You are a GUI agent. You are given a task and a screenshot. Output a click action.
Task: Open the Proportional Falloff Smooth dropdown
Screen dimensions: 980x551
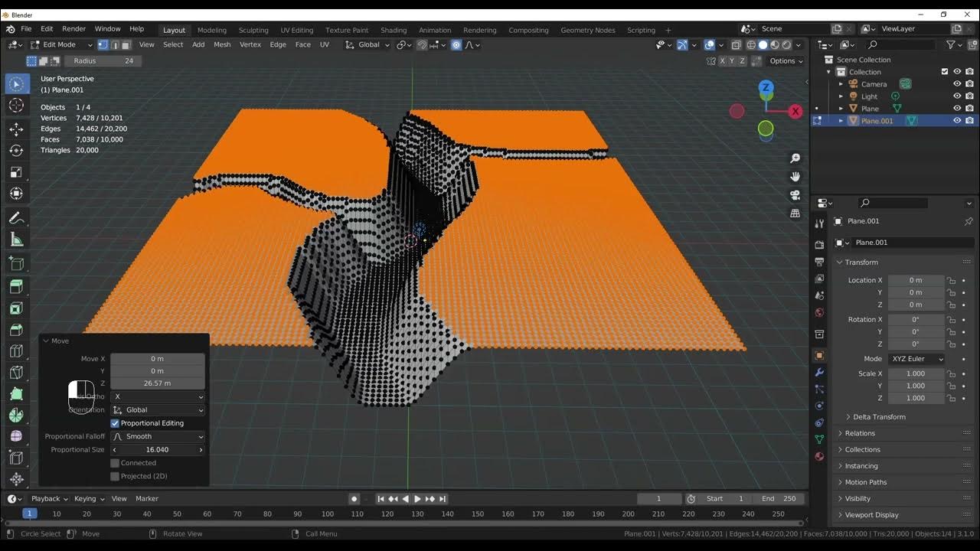158,436
